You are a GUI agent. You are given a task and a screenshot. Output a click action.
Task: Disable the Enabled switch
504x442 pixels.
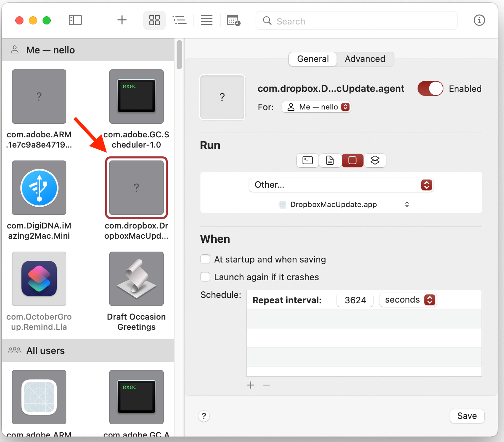[x=430, y=89]
